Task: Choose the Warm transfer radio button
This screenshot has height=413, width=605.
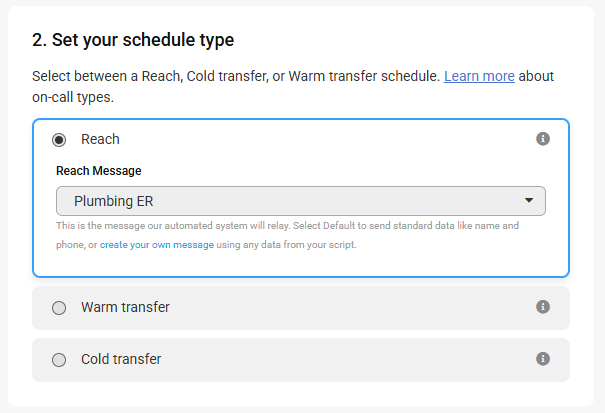Action: tap(59, 308)
